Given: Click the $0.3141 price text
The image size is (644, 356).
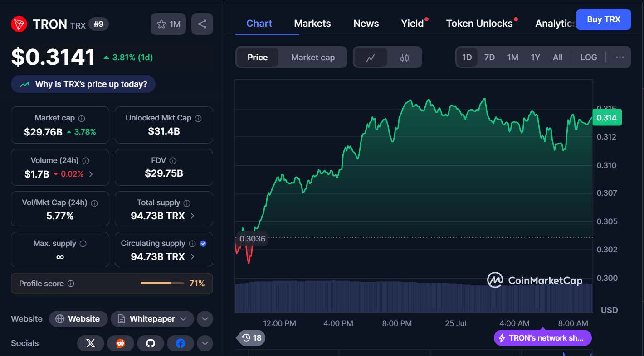Looking at the screenshot, I should tap(53, 57).
